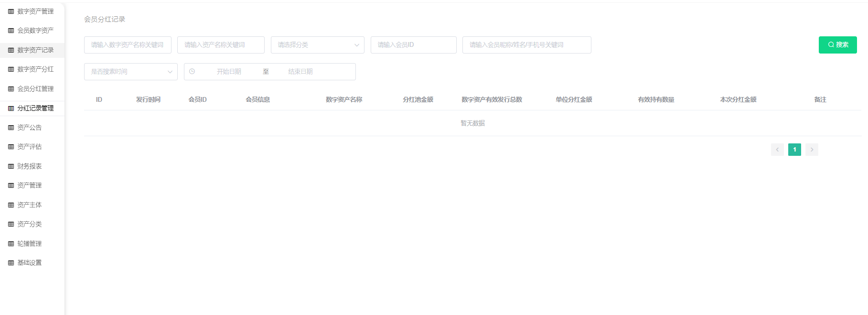
Task: Open the 请选择分类 category dropdown
Action: [317, 45]
